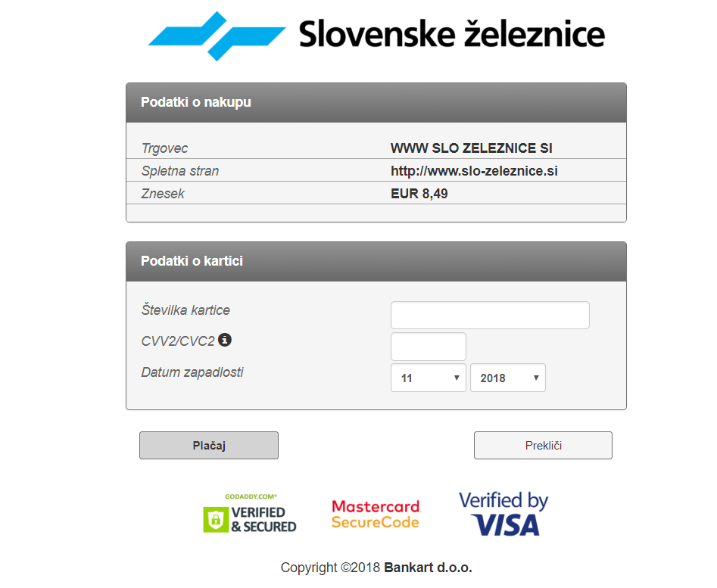Click the Verified by Visa logo
717x588 pixels.
tap(503, 514)
